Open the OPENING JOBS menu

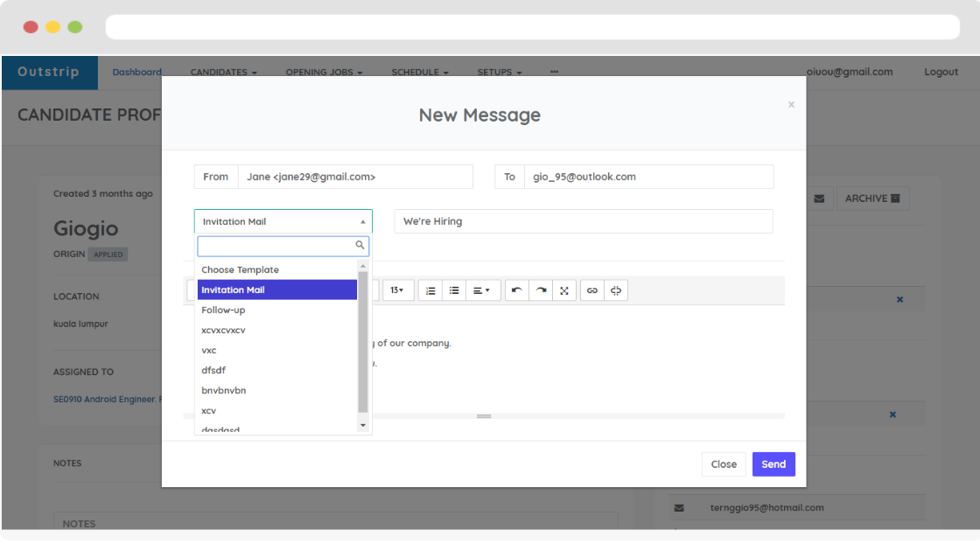click(324, 73)
